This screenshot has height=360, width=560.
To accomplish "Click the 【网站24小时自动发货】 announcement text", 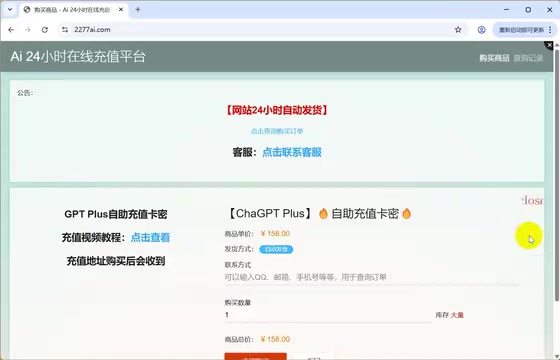I will 277,110.
